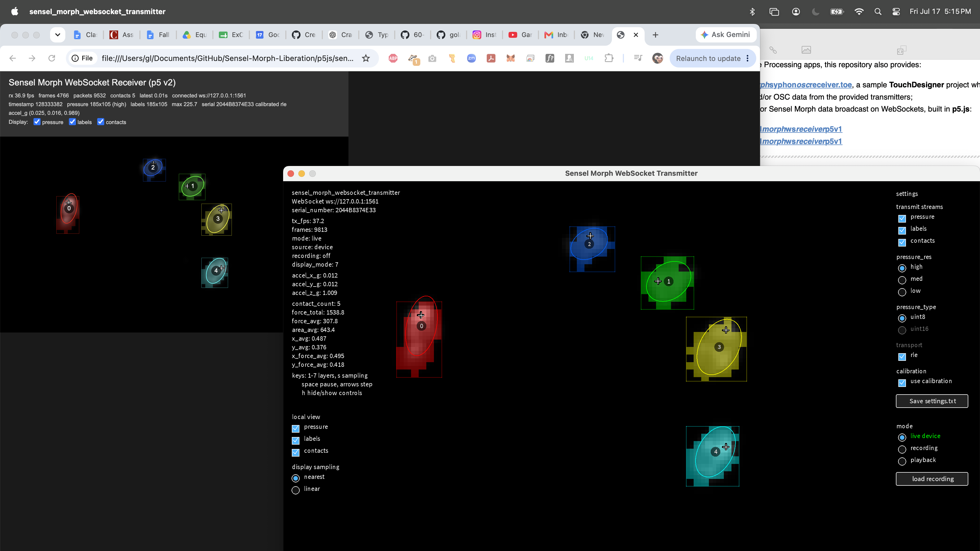Close the active Chrome tab
The height and width of the screenshot is (551, 980).
click(636, 35)
